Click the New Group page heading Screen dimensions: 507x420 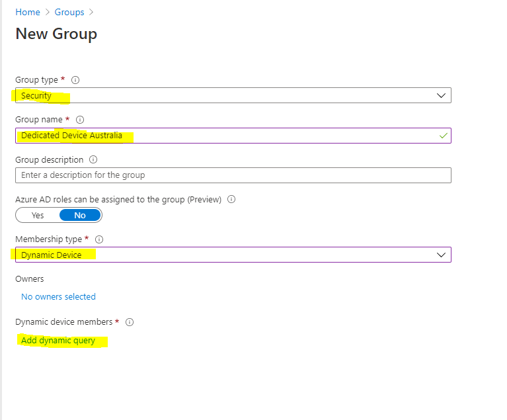(x=56, y=34)
